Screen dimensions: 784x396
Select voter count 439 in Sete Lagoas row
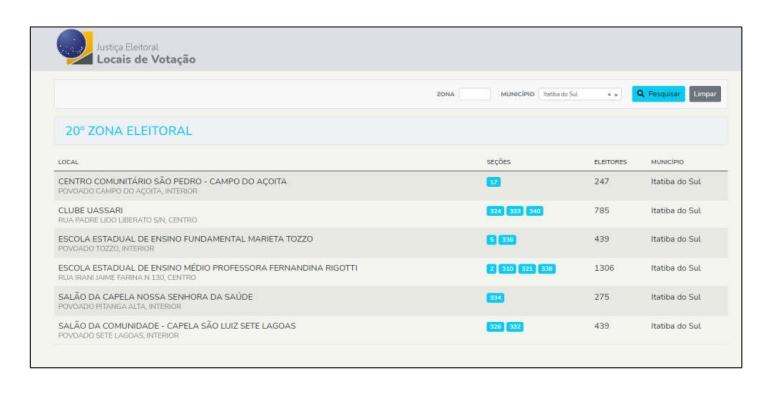click(602, 326)
